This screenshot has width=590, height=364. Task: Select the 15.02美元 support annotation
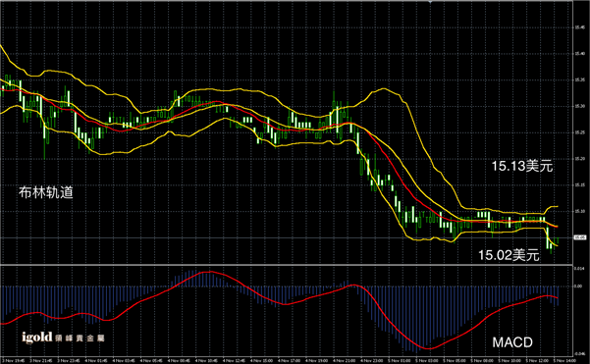click(x=509, y=255)
